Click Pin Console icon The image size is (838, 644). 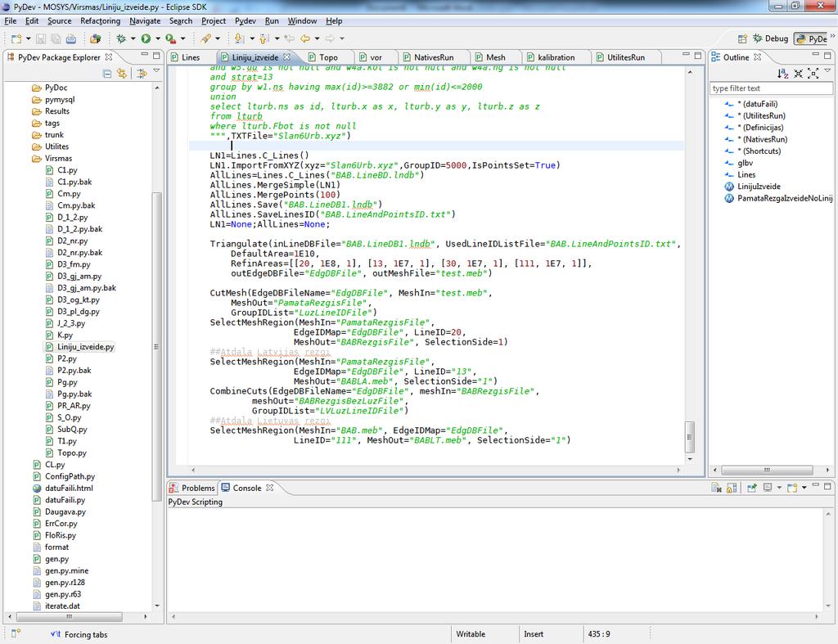coord(751,488)
